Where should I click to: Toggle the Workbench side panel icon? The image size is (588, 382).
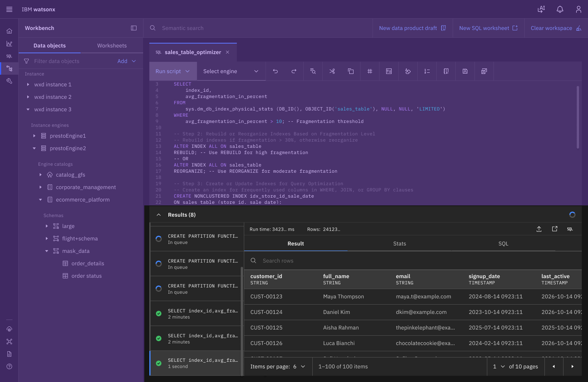click(x=134, y=28)
